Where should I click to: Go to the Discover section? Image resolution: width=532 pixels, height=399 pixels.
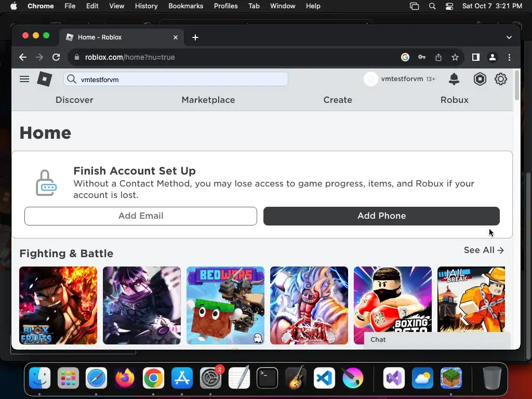[x=74, y=100]
